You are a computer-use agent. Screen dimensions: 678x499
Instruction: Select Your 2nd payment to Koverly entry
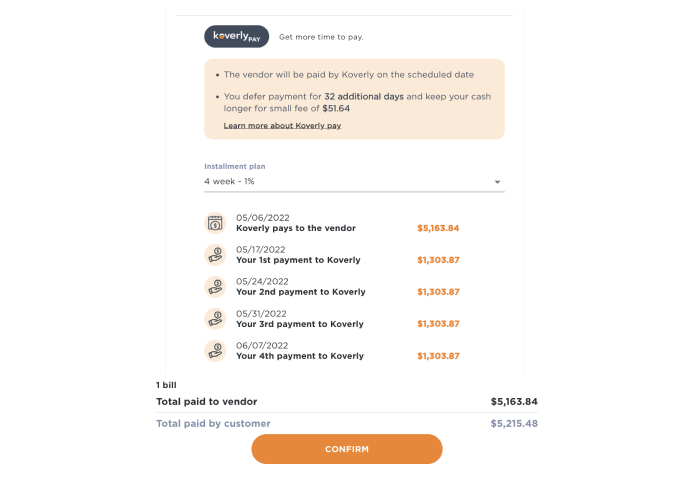pos(300,292)
